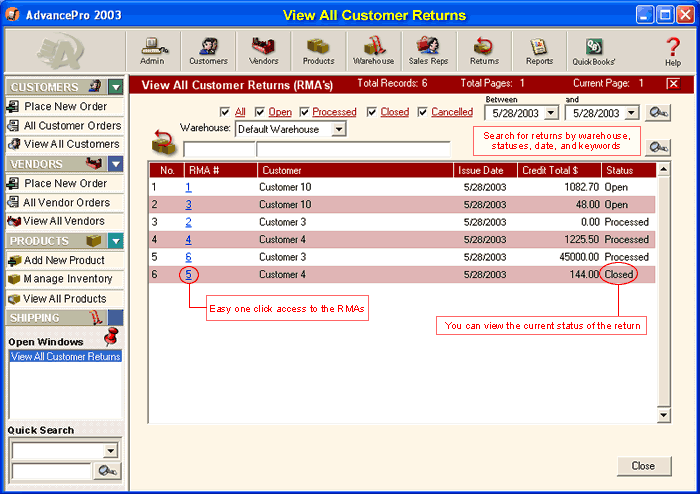Click the Quick Search magnifier button
The image size is (700, 494).
pos(107,471)
